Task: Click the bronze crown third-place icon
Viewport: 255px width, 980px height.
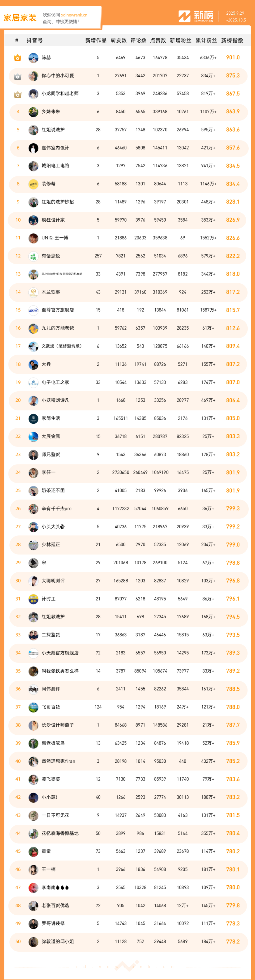Action: [17, 94]
